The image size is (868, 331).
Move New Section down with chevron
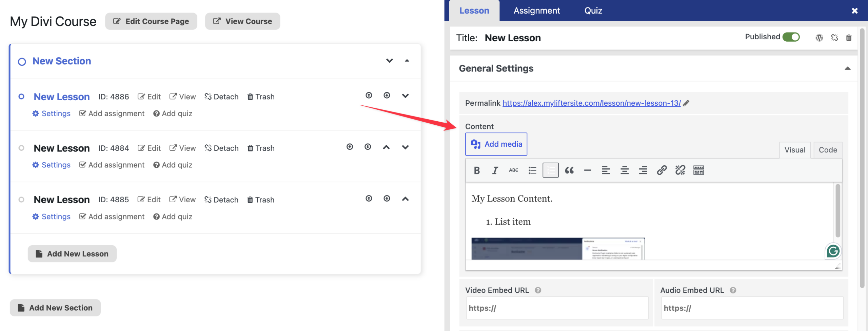pos(390,61)
